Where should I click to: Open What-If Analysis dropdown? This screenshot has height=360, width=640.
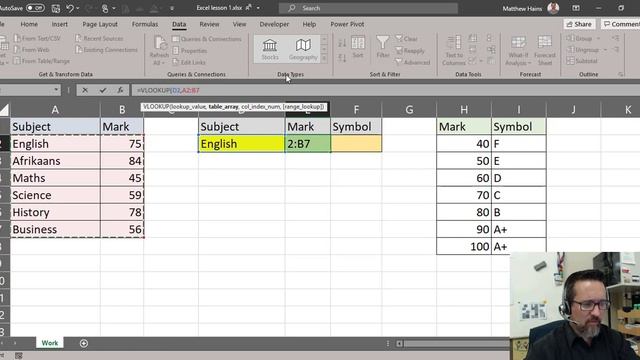coord(518,51)
